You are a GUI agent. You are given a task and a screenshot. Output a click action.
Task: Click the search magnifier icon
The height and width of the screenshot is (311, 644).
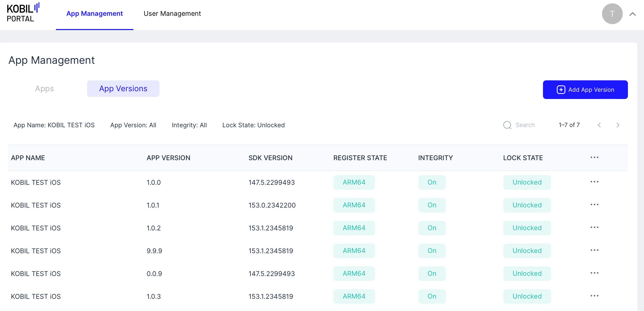(x=507, y=125)
